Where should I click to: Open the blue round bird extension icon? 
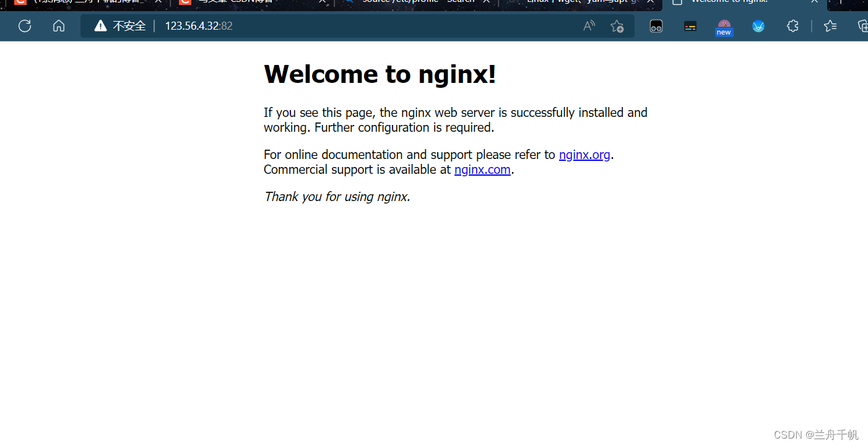[758, 26]
